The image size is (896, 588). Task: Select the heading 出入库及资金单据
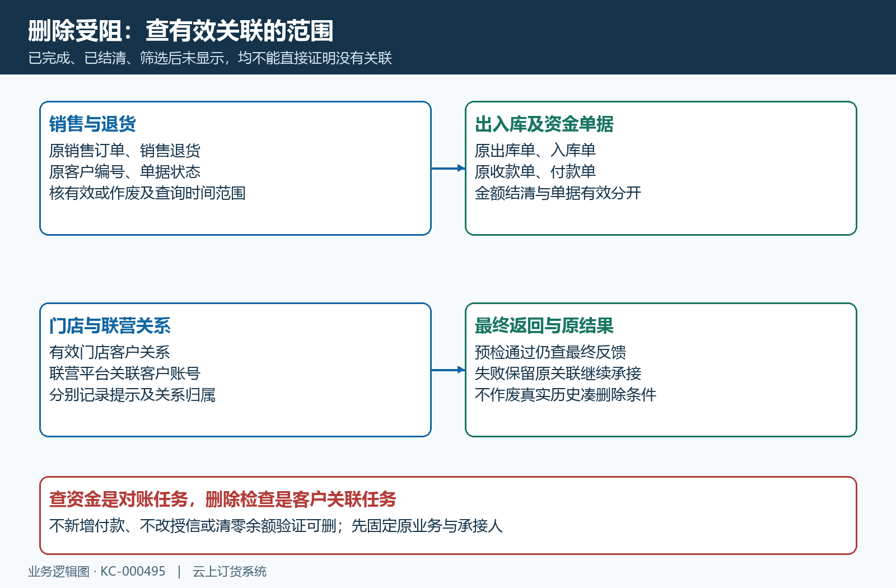[x=544, y=124]
